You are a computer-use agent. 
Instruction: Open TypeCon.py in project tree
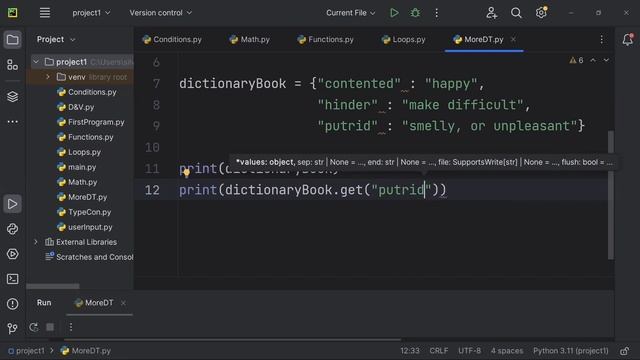[84, 212]
